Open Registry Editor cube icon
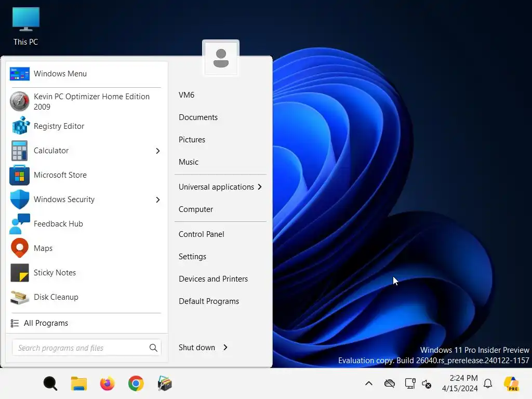The width and height of the screenshot is (532, 399). click(20, 126)
